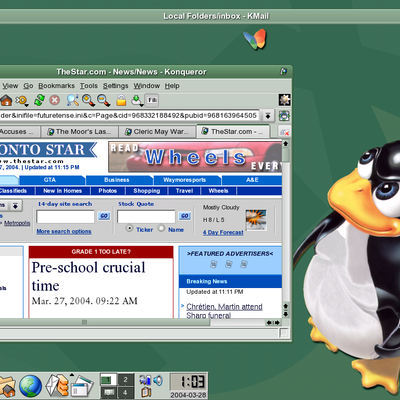
Task: Click the Go button for Stock Quote
Action: click(185, 216)
